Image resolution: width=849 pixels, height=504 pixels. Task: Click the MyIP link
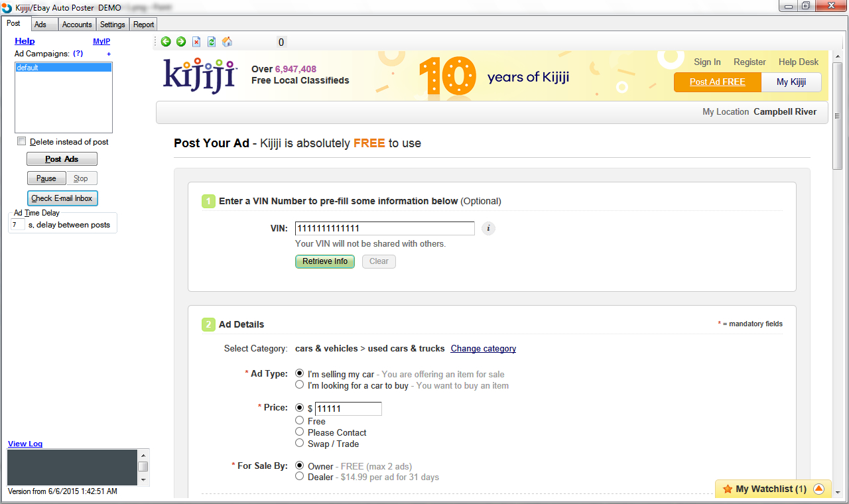[101, 41]
